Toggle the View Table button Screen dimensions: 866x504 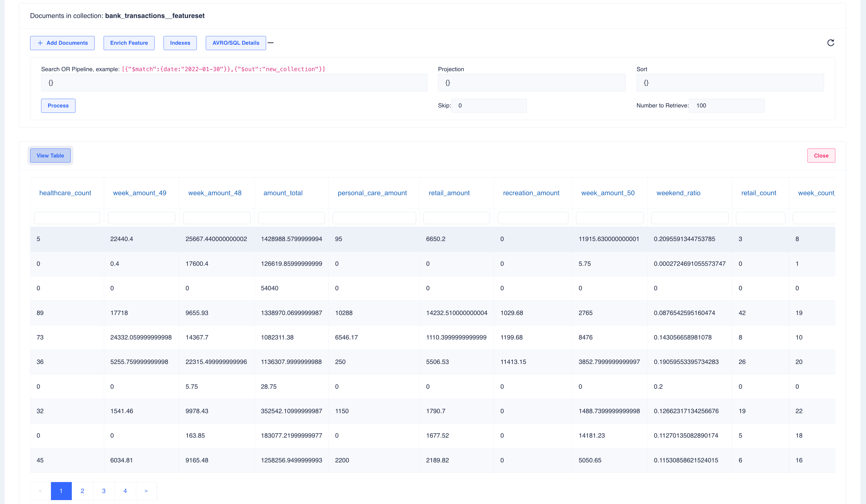(50, 156)
